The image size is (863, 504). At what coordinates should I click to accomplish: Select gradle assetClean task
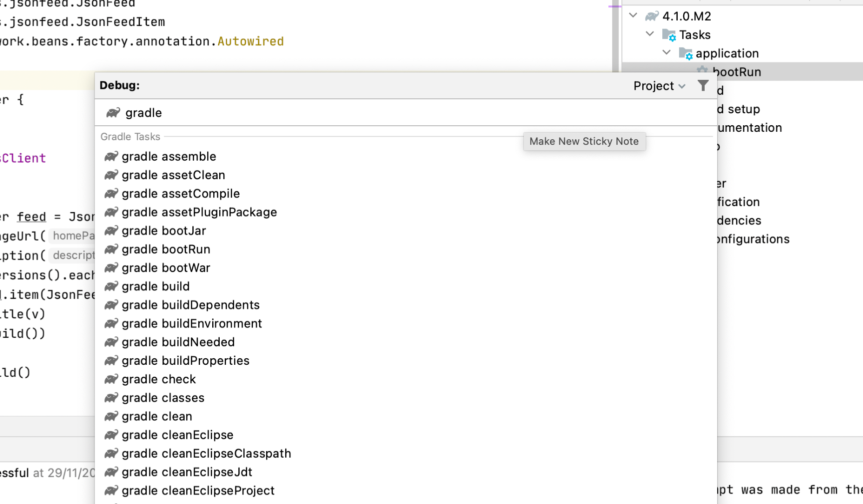[x=406, y=175]
